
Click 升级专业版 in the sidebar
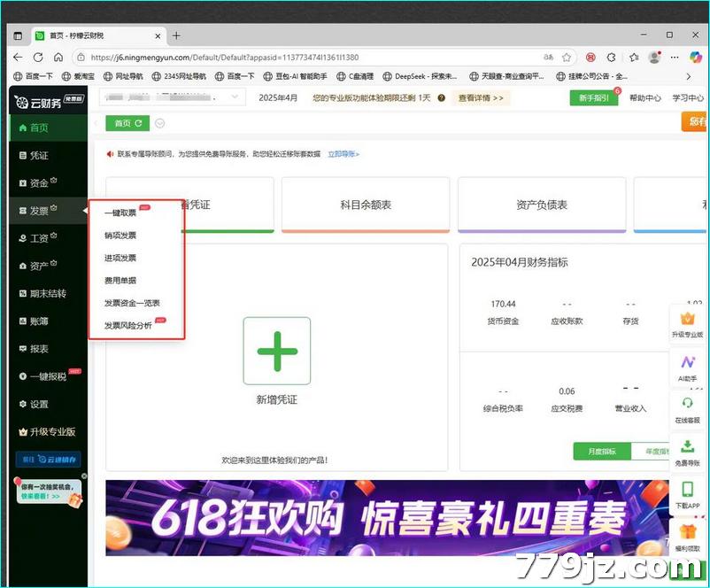click(48, 432)
